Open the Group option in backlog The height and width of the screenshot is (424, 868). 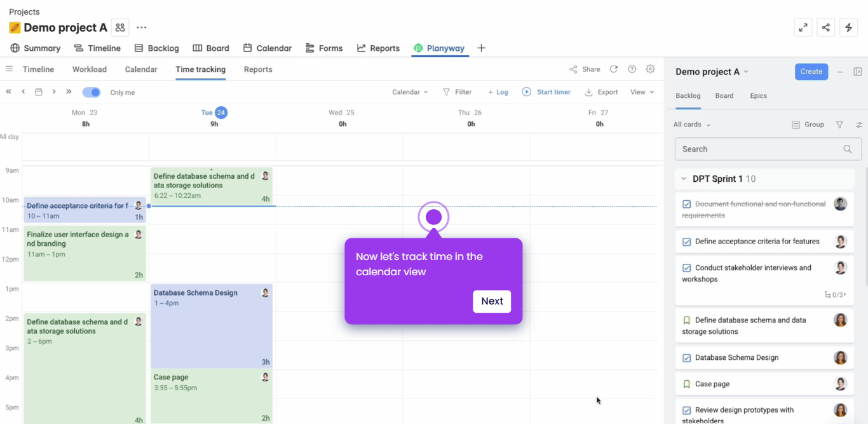point(808,125)
